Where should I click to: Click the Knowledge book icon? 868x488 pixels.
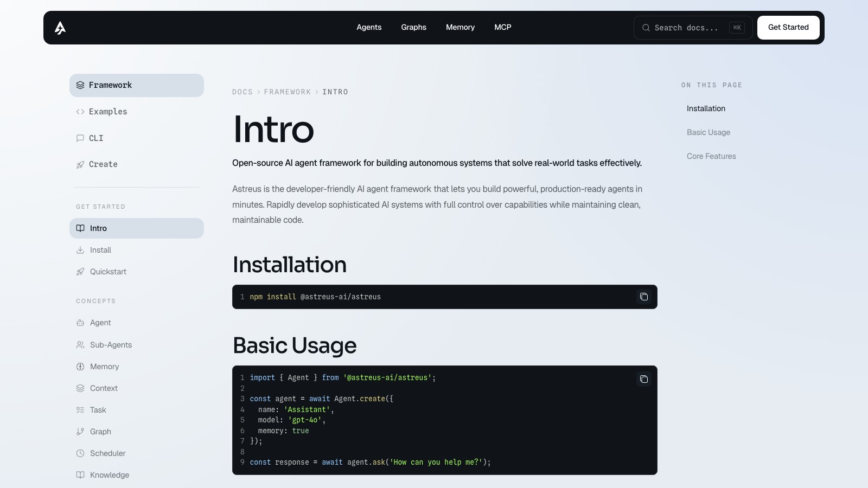[80, 475]
